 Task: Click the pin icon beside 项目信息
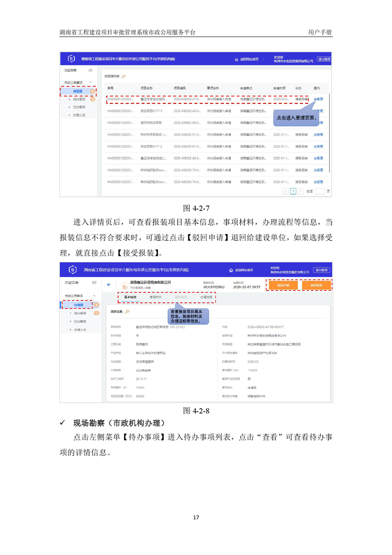click(x=127, y=312)
